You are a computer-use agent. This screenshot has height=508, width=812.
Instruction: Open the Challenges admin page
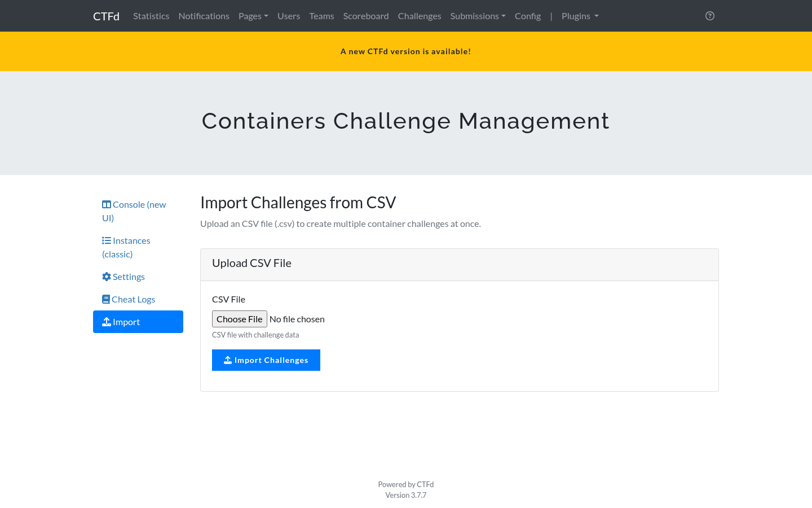click(420, 16)
